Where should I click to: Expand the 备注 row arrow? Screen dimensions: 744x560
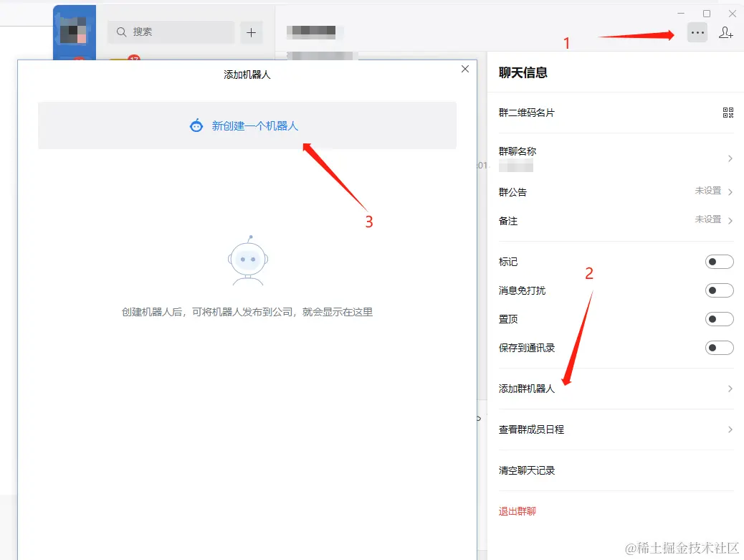(730, 221)
